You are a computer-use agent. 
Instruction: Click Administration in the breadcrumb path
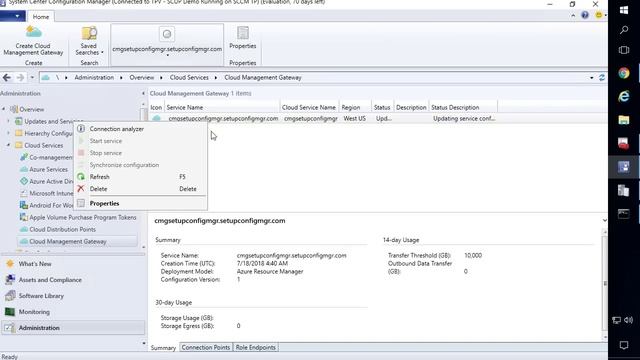point(94,78)
